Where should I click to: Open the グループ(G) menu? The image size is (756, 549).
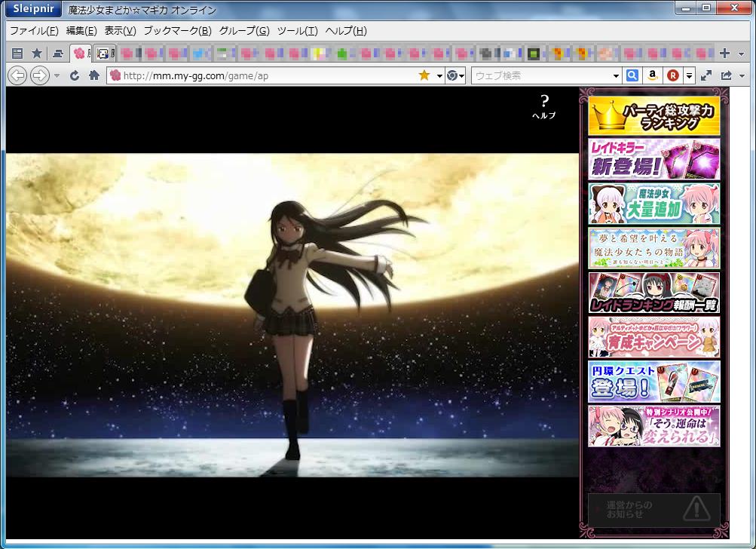tap(244, 31)
